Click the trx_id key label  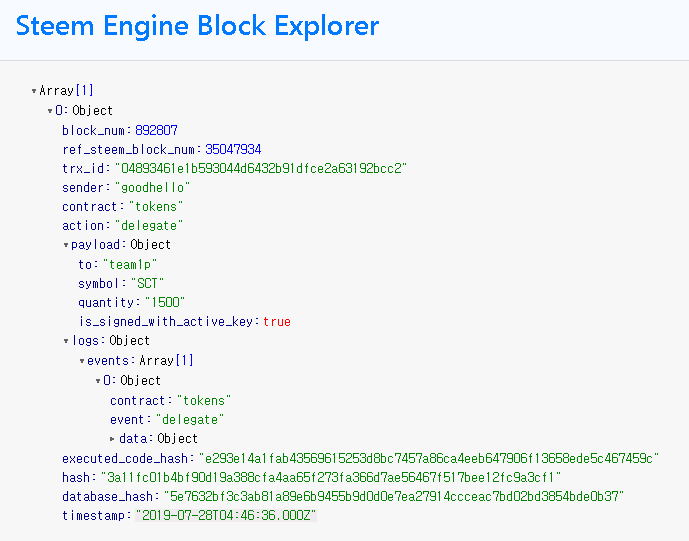[83, 168]
